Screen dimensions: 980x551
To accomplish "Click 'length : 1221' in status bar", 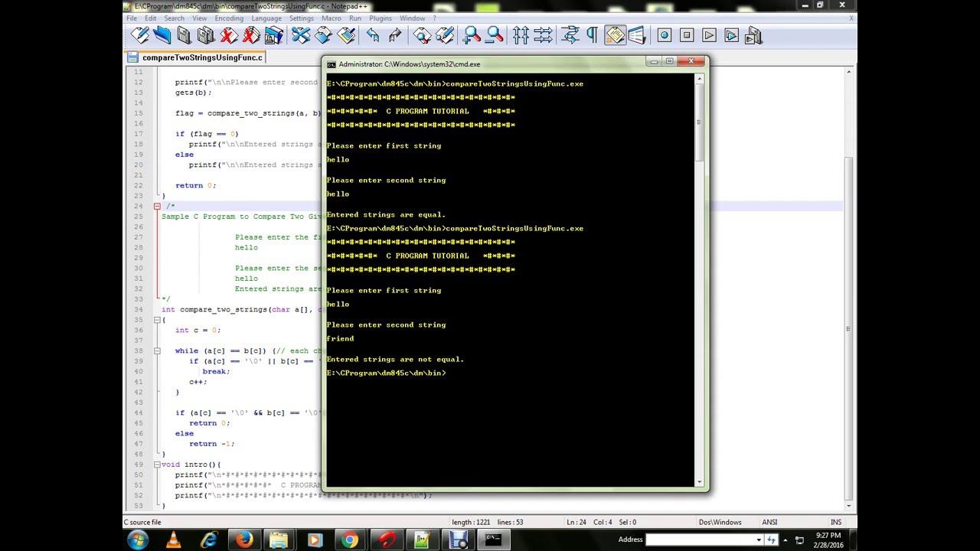I will click(472, 522).
